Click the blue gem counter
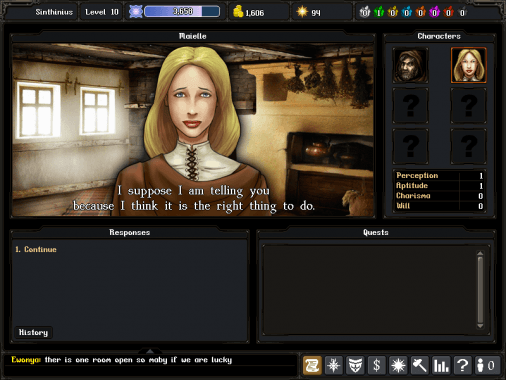Image resolution: width=506 pixels, height=380 pixels. click(x=407, y=12)
